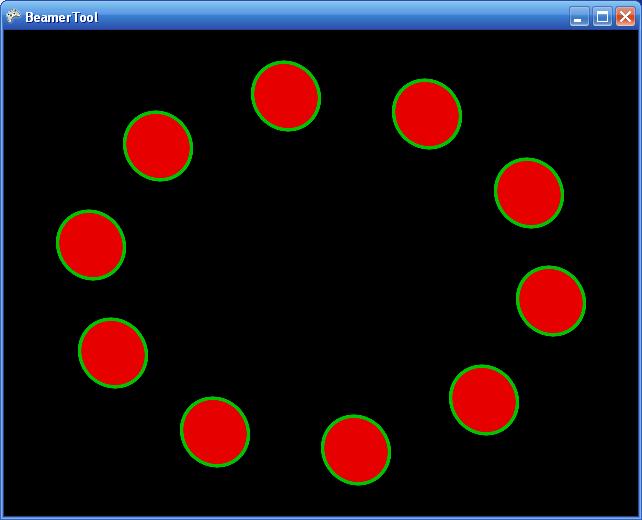
Task: Close the BeamerTool window
Action: tap(625, 17)
